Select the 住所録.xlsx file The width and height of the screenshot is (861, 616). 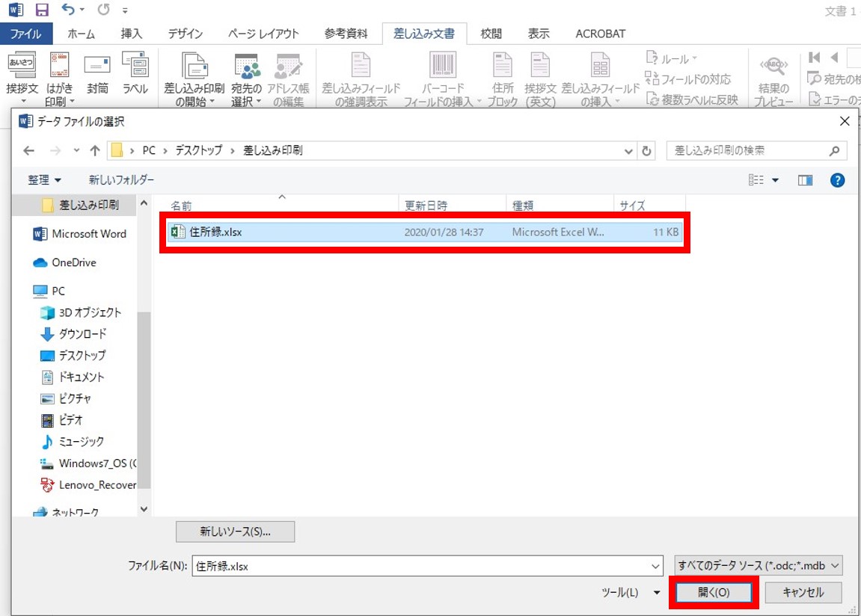424,232
